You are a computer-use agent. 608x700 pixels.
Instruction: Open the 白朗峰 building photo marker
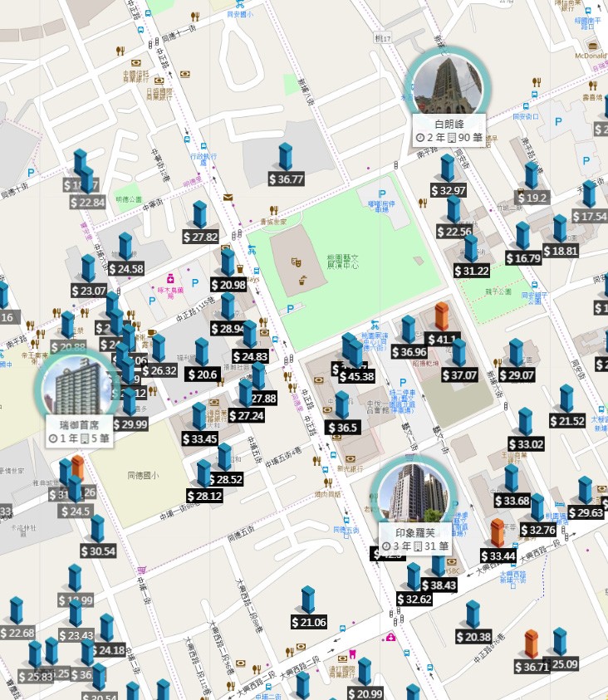pos(448,85)
